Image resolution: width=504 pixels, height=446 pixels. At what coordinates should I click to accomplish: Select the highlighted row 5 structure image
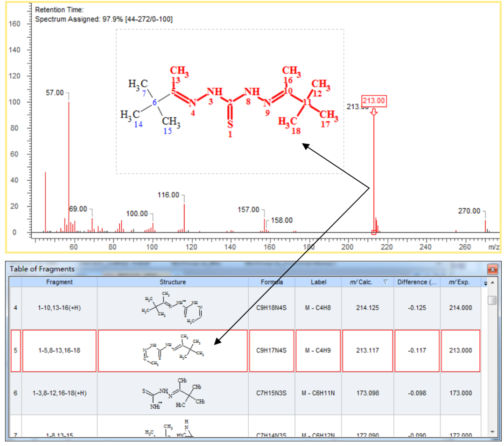tap(173, 350)
